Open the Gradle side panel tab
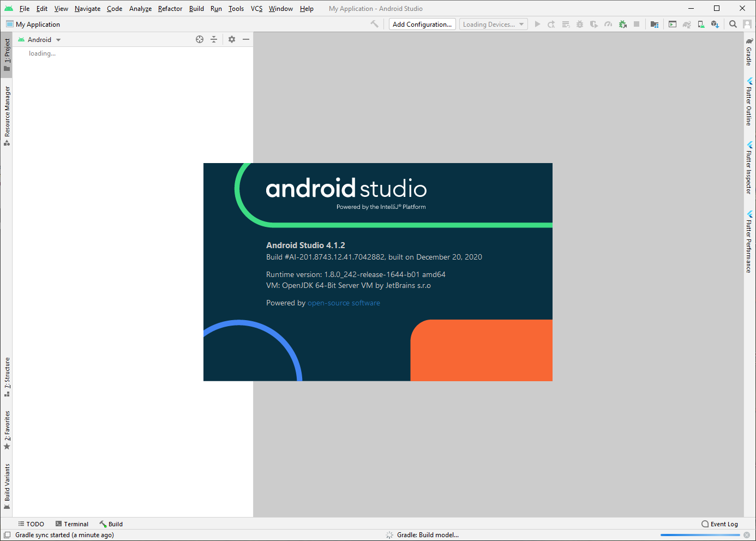Image resolution: width=756 pixels, height=541 pixels. pos(749,52)
